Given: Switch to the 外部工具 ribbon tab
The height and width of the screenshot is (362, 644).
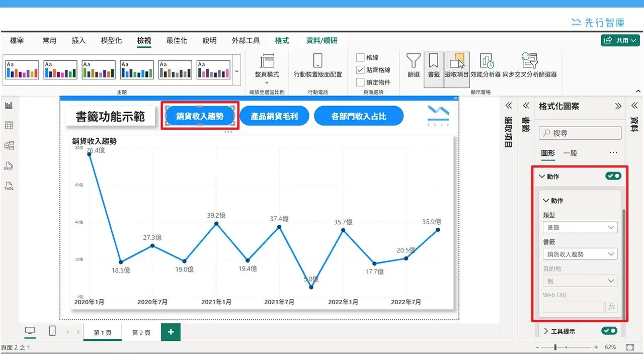Looking at the screenshot, I should tap(246, 41).
